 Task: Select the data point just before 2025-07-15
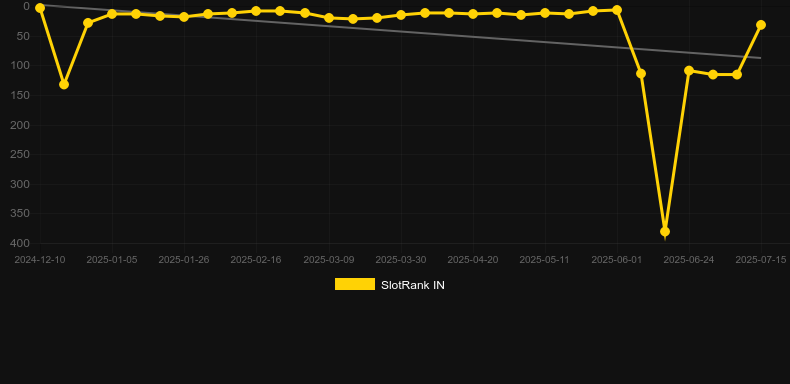click(x=737, y=75)
